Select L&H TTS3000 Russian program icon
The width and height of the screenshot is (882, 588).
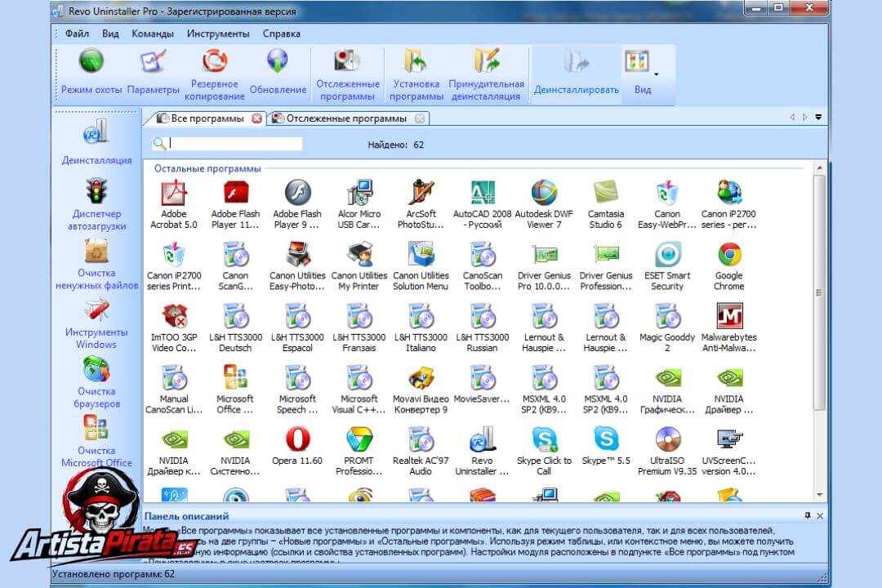click(x=482, y=327)
